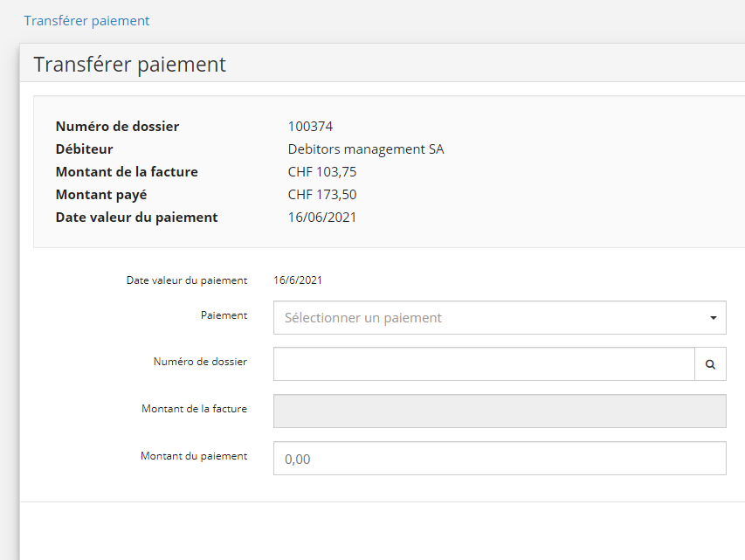Image resolution: width=745 pixels, height=560 pixels.
Task: Click the search magnifier icon button
Action: coord(710,364)
